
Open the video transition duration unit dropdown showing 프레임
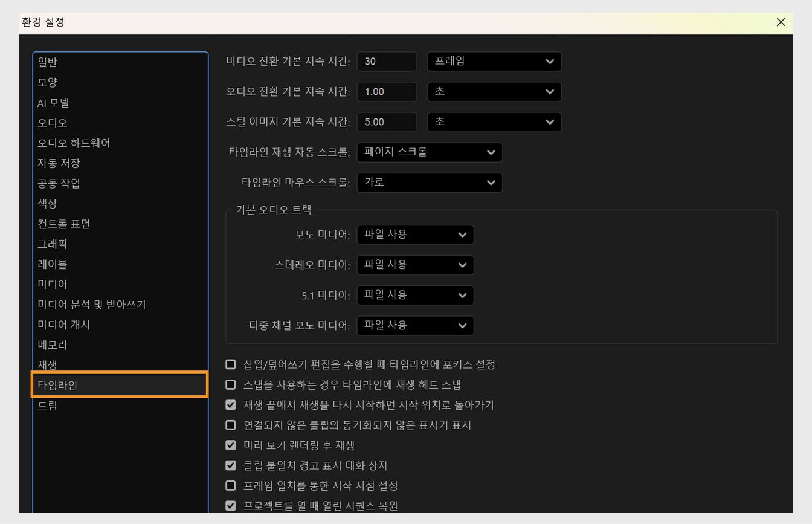point(494,61)
